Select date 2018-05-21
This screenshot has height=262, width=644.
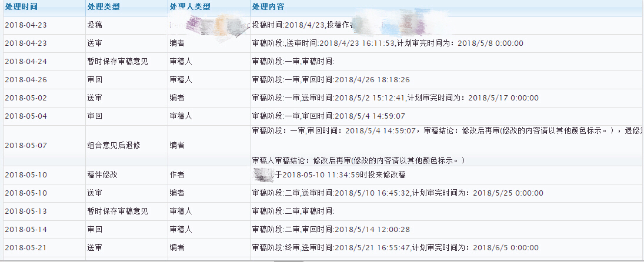[x=26, y=248]
